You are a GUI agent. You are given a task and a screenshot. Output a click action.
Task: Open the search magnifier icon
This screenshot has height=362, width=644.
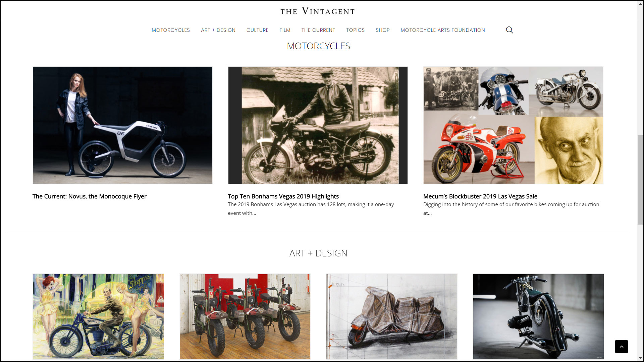coord(509,30)
